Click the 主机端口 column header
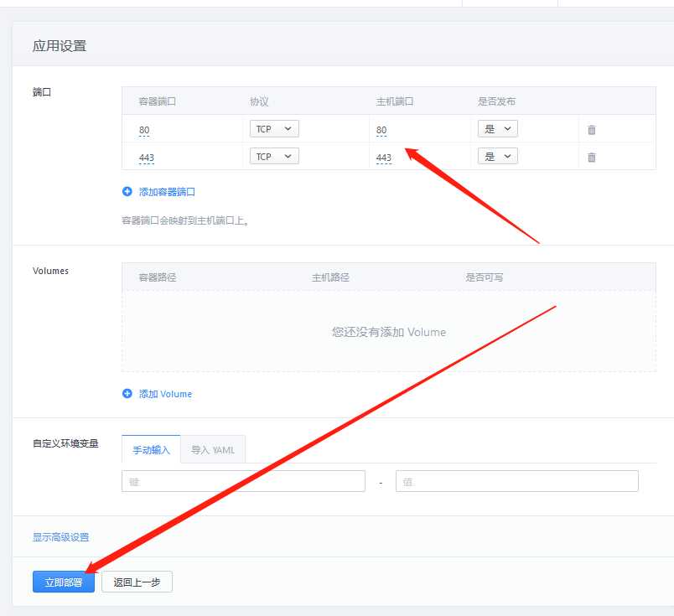674x616 pixels. [395, 101]
